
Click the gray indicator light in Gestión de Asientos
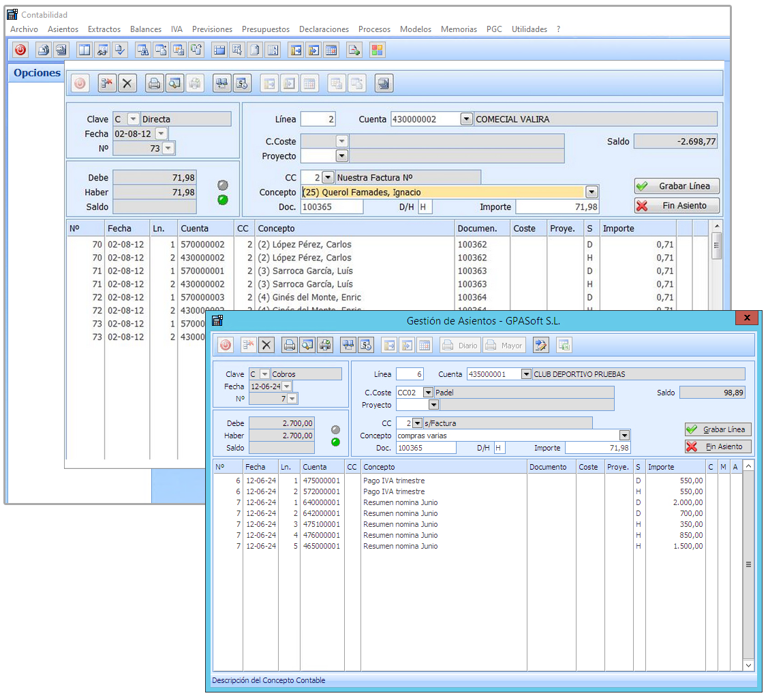tap(335, 429)
